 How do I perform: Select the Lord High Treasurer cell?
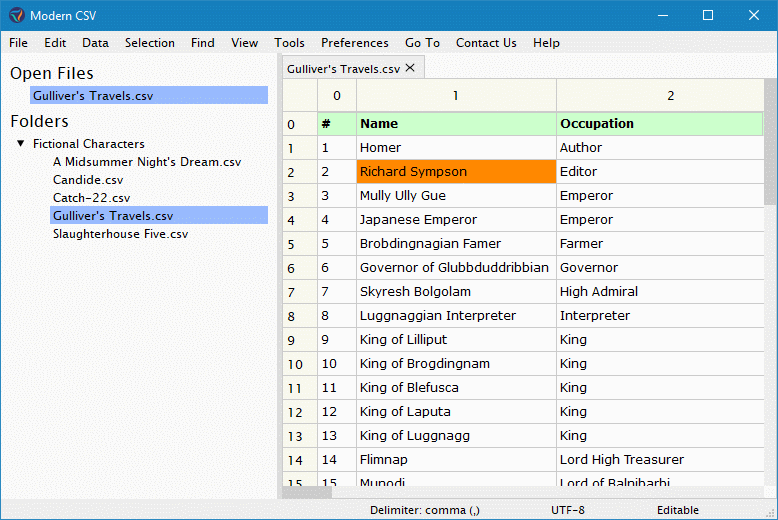coord(660,459)
